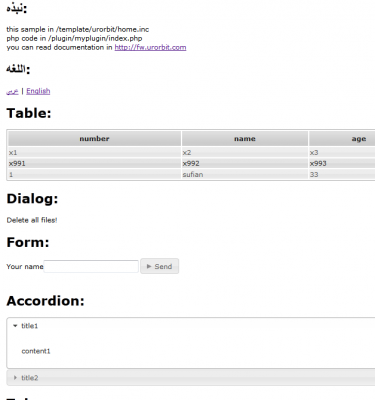Open the http://fw.urorbit.com documentation link

pos(150,47)
